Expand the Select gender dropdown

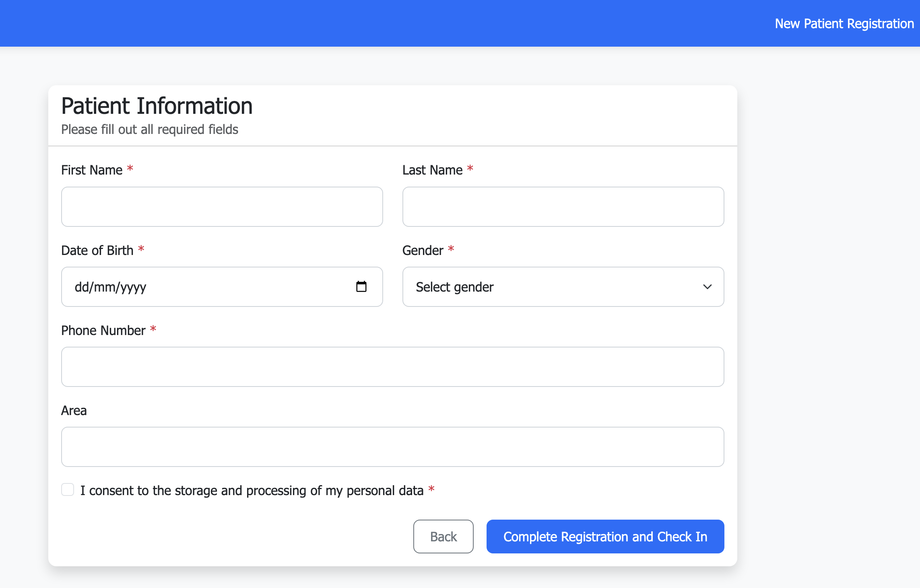tap(563, 287)
